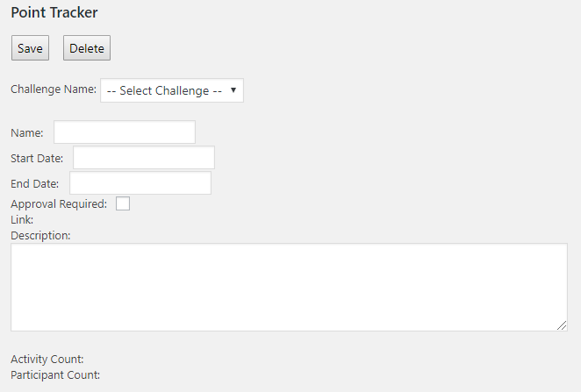The width and height of the screenshot is (581, 392).
Task: Click the Delete button
Action: click(87, 47)
